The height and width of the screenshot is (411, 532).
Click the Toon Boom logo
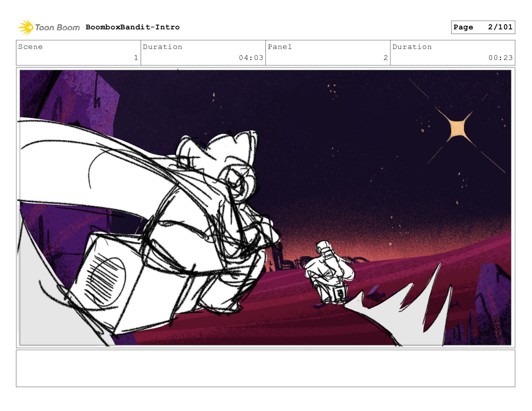[48, 27]
